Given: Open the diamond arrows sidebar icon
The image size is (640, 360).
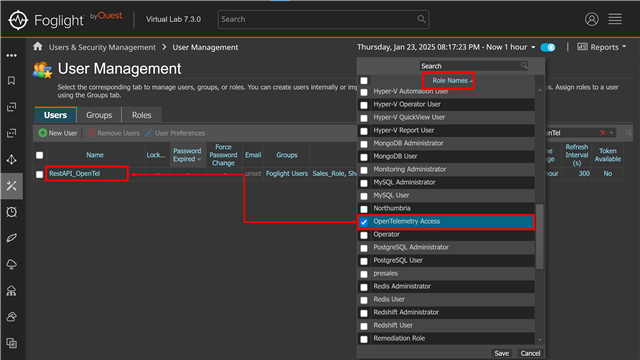Looking at the screenshot, I should coord(11,160).
